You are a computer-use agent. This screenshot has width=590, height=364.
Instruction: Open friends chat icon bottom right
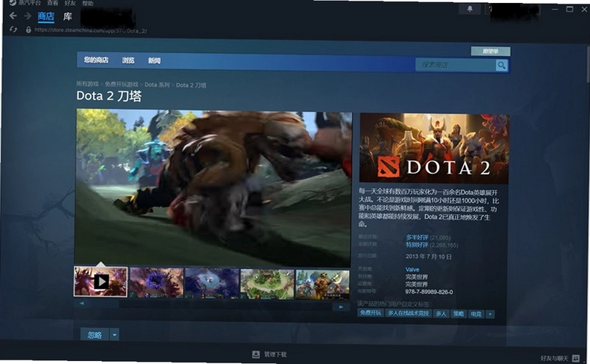tap(576, 358)
